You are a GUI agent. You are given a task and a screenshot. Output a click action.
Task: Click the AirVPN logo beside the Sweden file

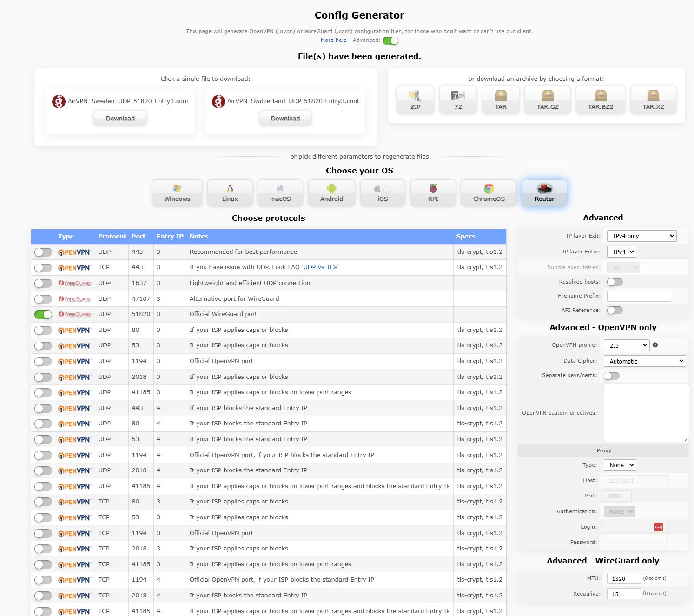pyautogui.click(x=59, y=101)
